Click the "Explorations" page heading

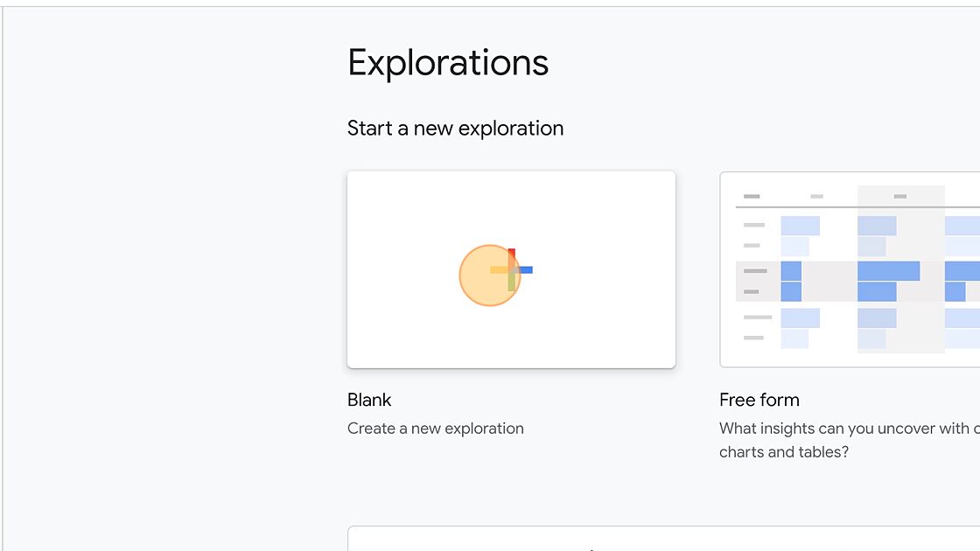pyautogui.click(x=448, y=63)
